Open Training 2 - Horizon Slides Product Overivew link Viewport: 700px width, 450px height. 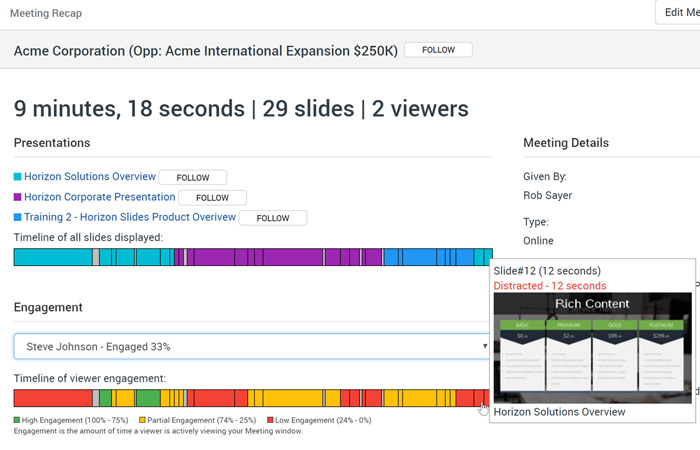(130, 217)
